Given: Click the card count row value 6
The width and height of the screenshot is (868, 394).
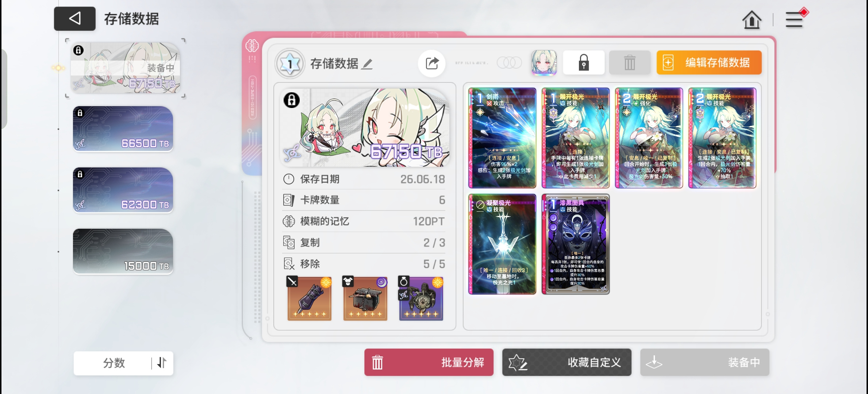Looking at the screenshot, I should 442,200.
